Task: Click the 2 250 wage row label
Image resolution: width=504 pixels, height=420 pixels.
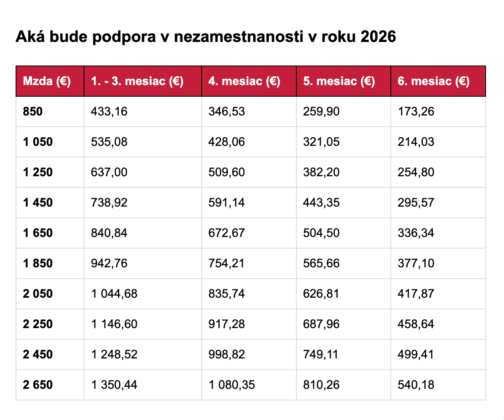Action: [38, 324]
